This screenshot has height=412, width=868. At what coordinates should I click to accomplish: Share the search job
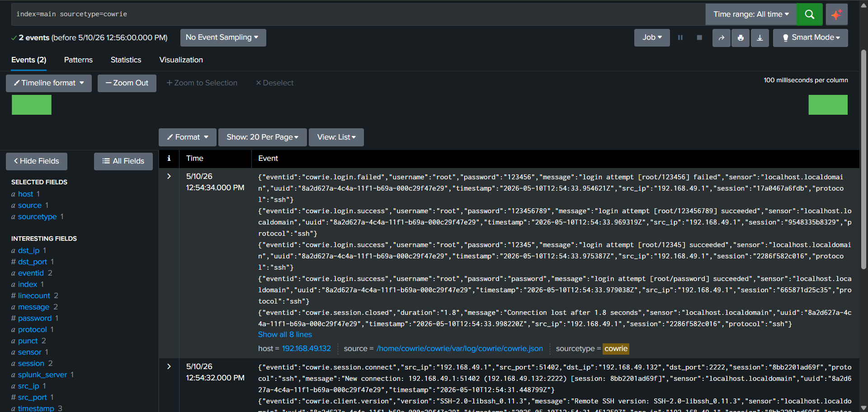point(722,38)
